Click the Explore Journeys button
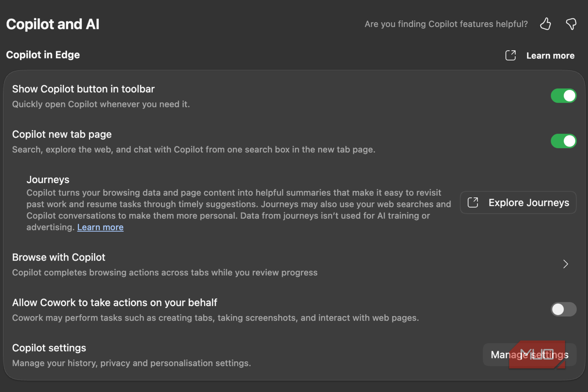Viewport: 588px width, 392px height. coord(518,202)
